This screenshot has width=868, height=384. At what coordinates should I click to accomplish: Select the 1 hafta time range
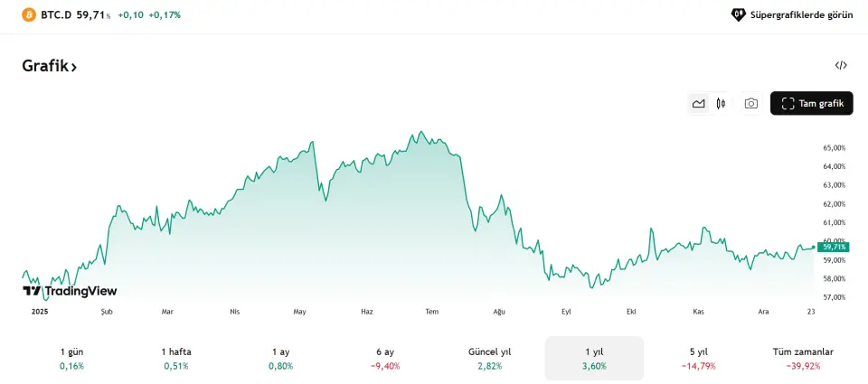(176, 358)
